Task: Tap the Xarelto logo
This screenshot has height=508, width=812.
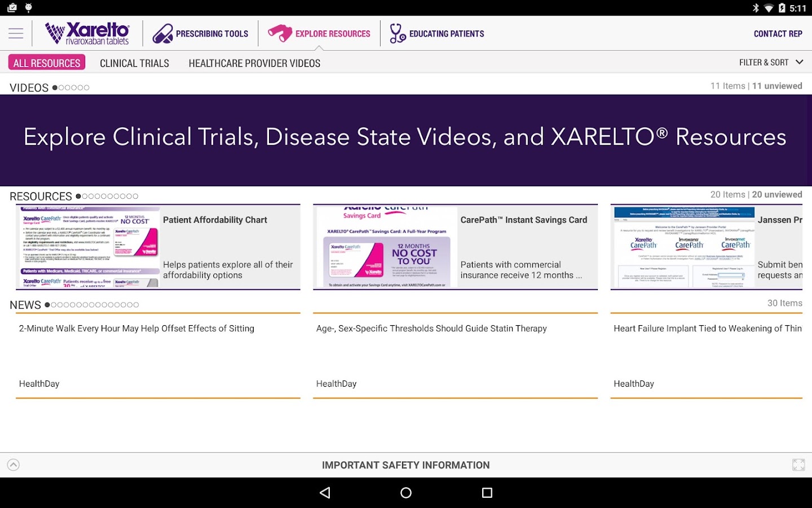Action: click(87, 34)
